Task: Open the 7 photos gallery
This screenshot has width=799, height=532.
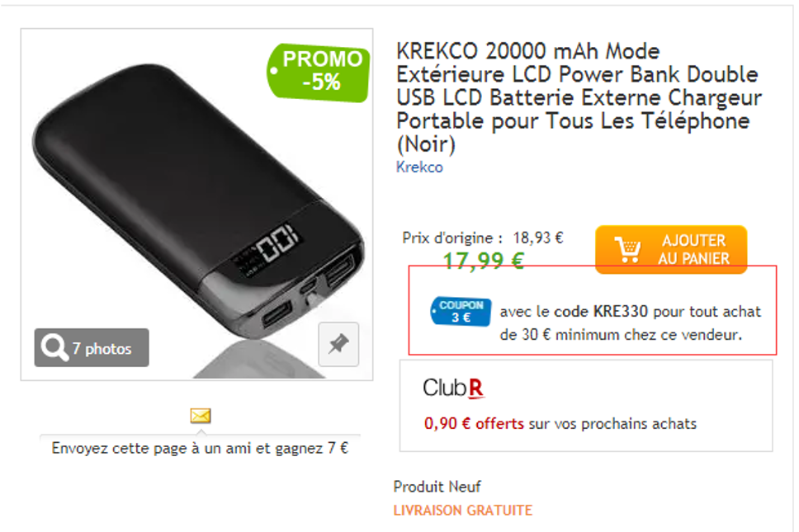Action: [92, 348]
